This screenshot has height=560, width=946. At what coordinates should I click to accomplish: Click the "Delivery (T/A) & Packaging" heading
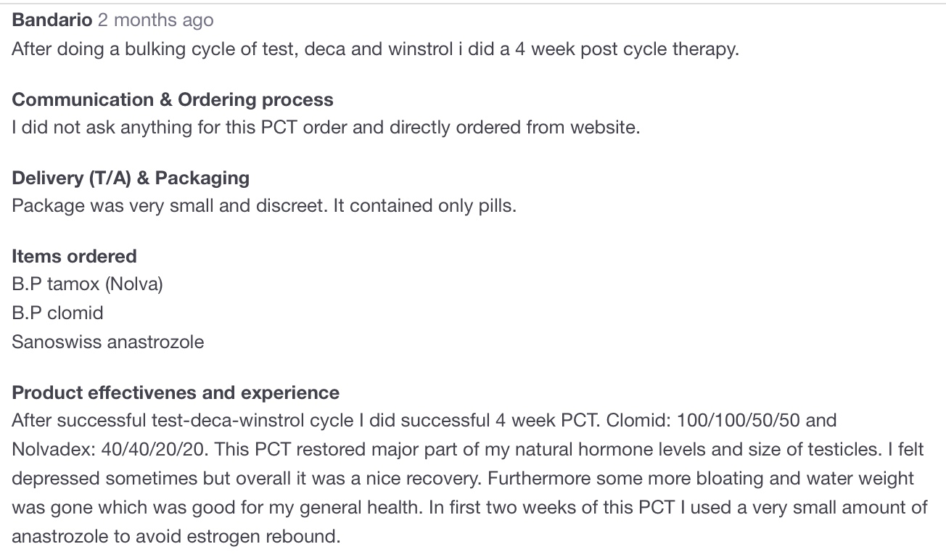point(131,178)
